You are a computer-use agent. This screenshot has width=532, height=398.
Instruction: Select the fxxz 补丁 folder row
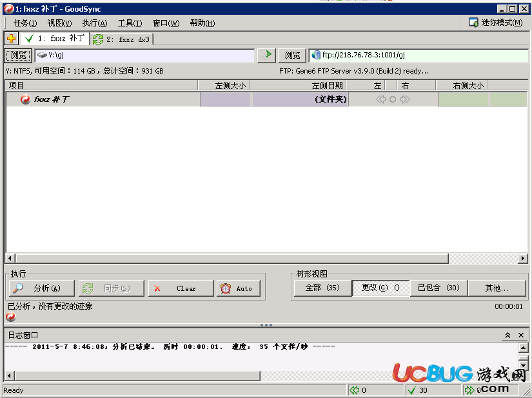266,99
